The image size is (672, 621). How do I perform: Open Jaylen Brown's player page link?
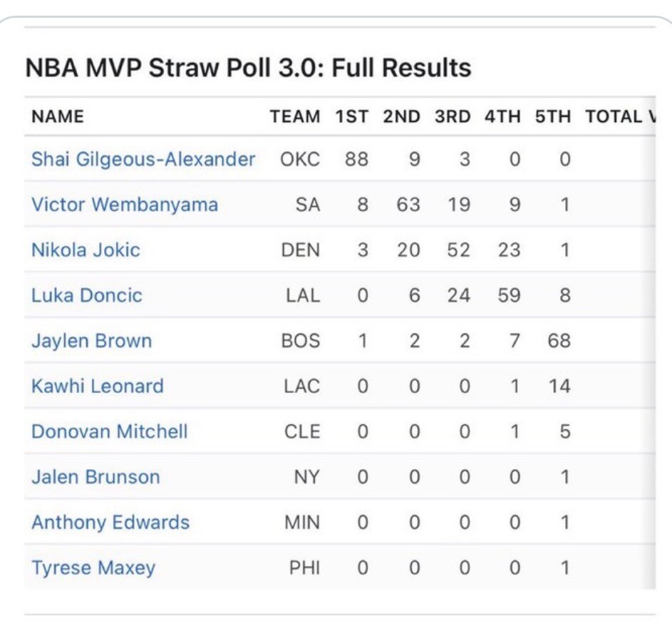91,341
